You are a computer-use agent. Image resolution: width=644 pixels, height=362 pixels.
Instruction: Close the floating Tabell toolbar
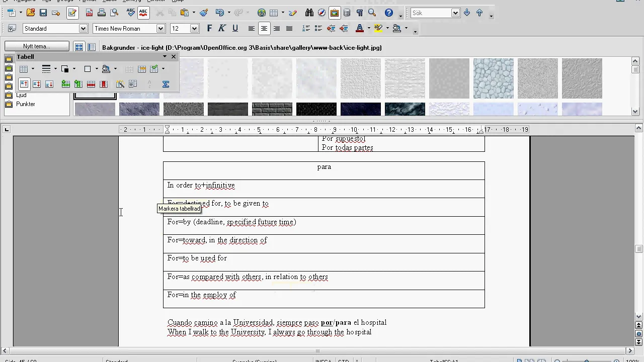pyautogui.click(x=174, y=57)
